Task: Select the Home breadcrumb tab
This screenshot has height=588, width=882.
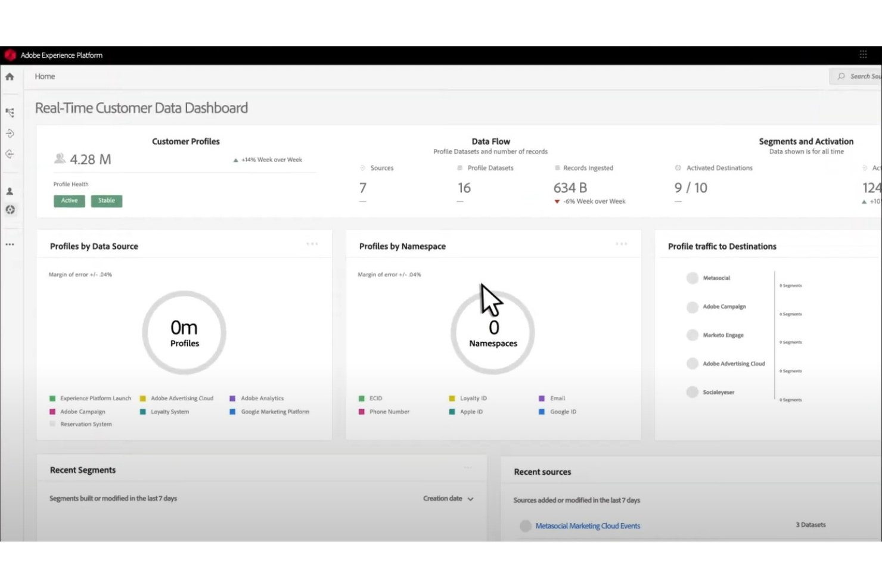Action: (45, 76)
